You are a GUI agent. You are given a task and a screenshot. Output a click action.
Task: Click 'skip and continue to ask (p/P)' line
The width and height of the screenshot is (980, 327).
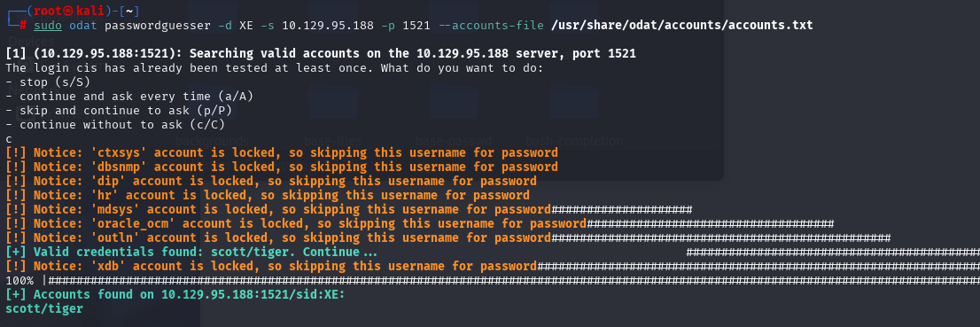coord(118,110)
